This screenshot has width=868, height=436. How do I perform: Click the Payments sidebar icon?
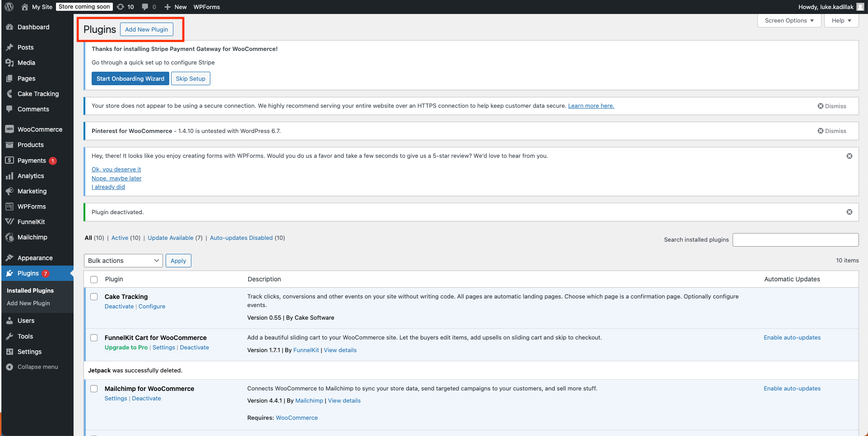tap(9, 161)
